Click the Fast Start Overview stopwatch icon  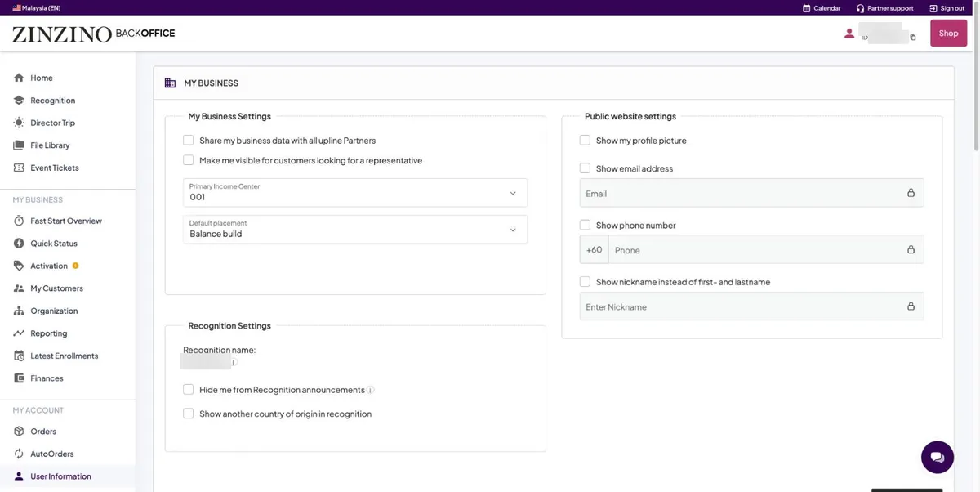(x=19, y=221)
